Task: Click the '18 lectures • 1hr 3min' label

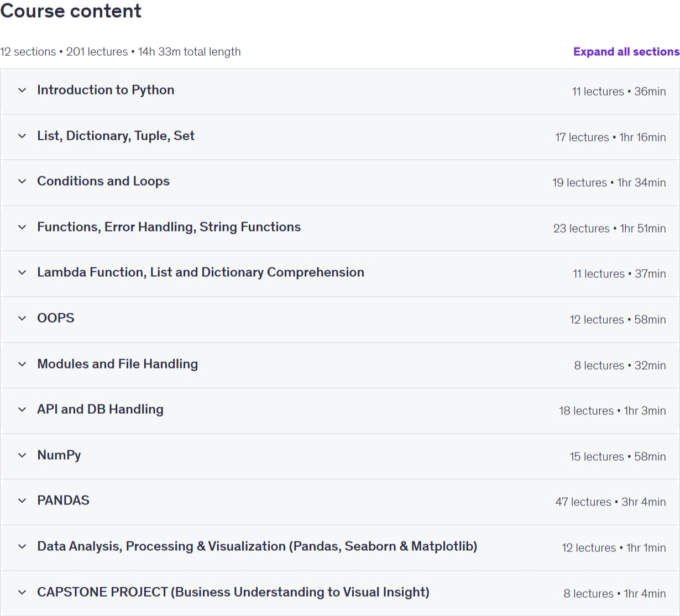Action: pos(612,411)
